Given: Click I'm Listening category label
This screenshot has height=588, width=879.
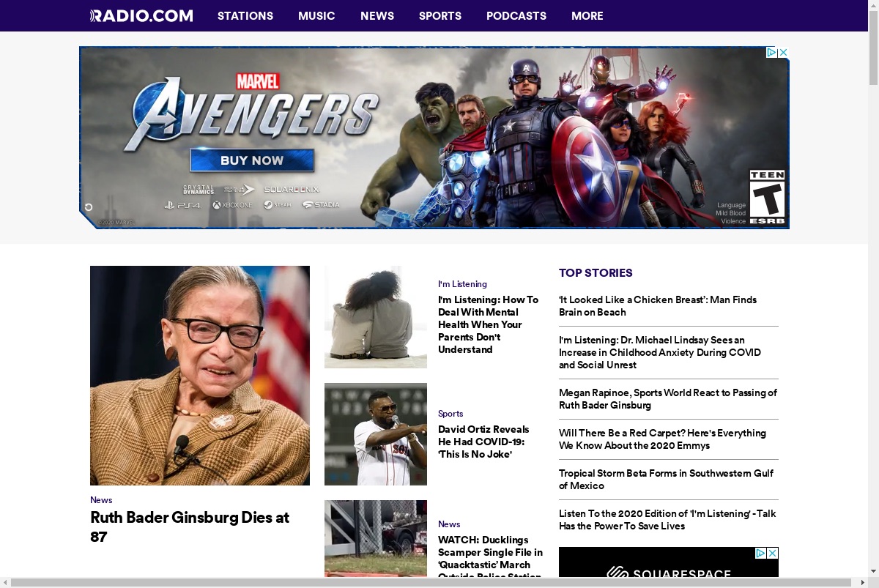Looking at the screenshot, I should [462, 283].
